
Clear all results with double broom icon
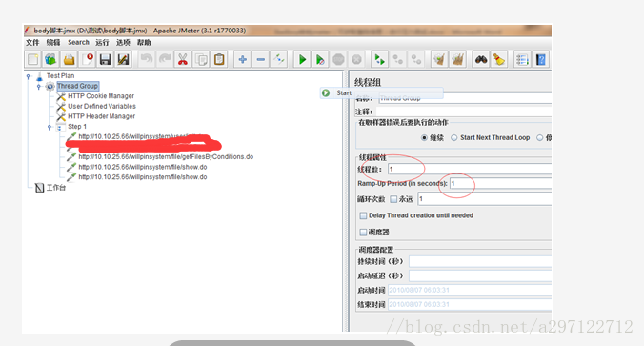pos(457,60)
